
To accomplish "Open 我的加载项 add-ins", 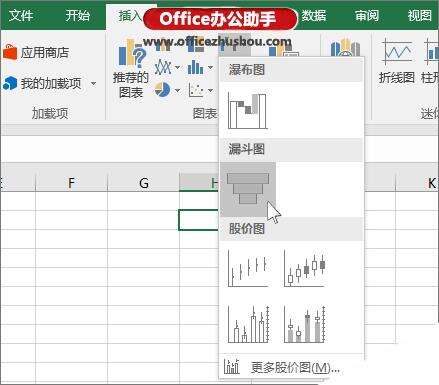I will pos(42,83).
